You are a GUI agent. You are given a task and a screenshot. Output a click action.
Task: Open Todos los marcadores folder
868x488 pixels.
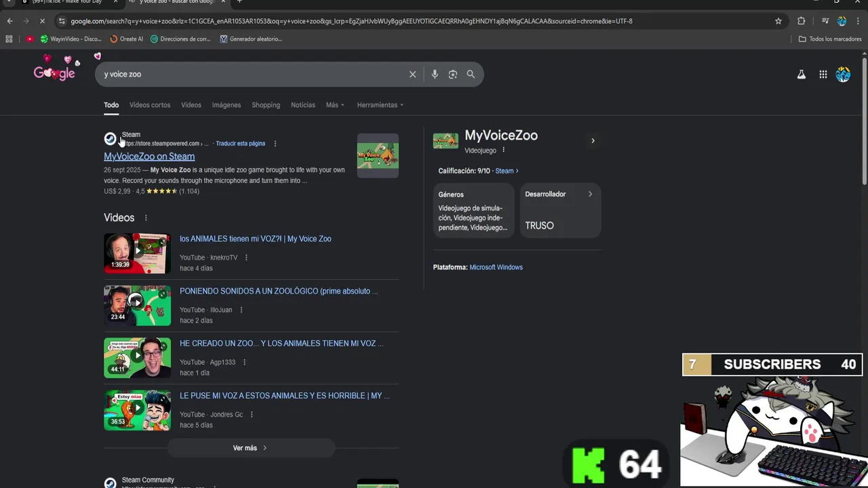(x=830, y=39)
